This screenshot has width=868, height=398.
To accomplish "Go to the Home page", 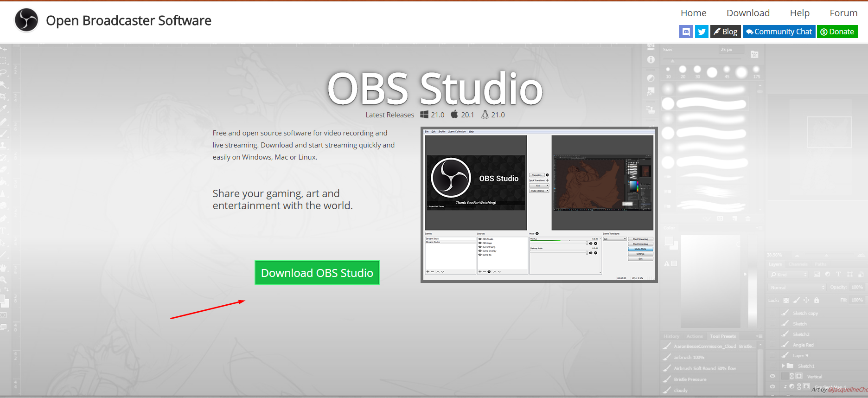I will 693,13.
